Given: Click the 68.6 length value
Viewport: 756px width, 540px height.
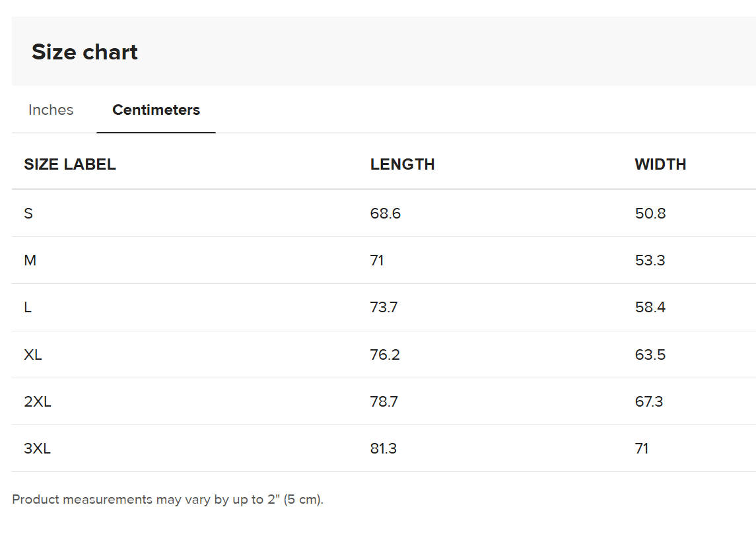Looking at the screenshot, I should [x=386, y=213].
